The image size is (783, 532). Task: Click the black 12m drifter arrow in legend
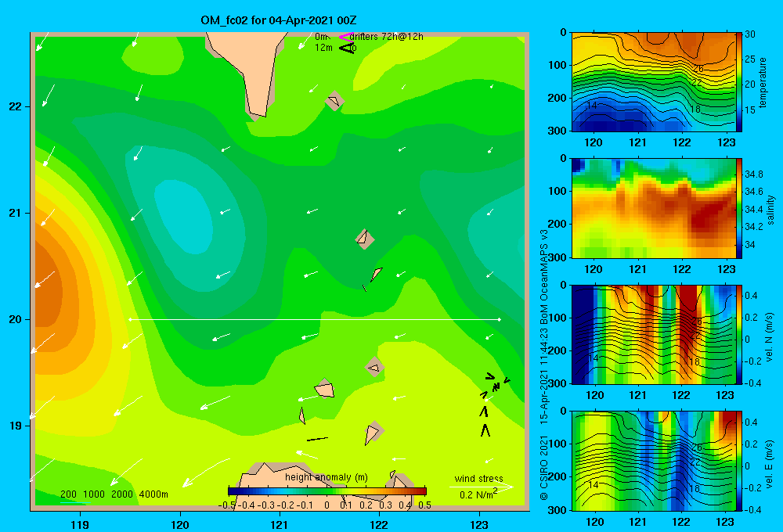tap(346, 48)
